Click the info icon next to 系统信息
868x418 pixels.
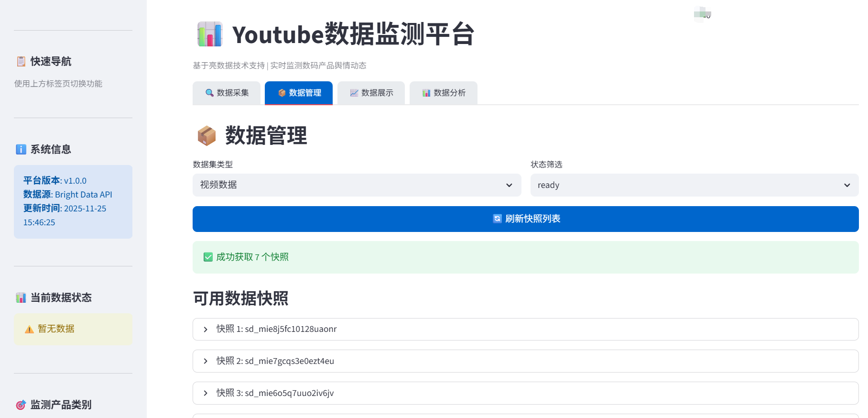tap(21, 149)
